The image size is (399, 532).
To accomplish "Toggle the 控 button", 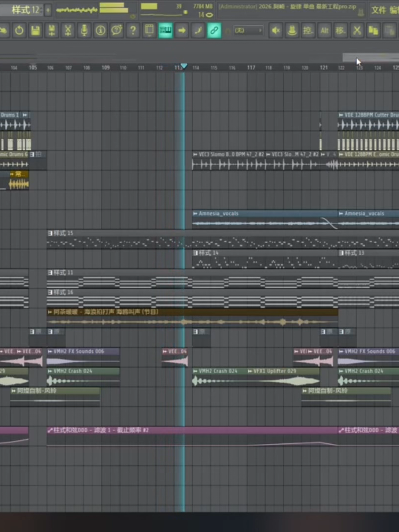I will pos(308,30).
